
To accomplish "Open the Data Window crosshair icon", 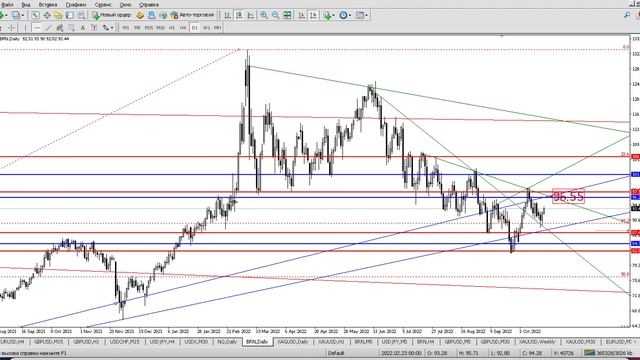I will (x=47, y=15).
